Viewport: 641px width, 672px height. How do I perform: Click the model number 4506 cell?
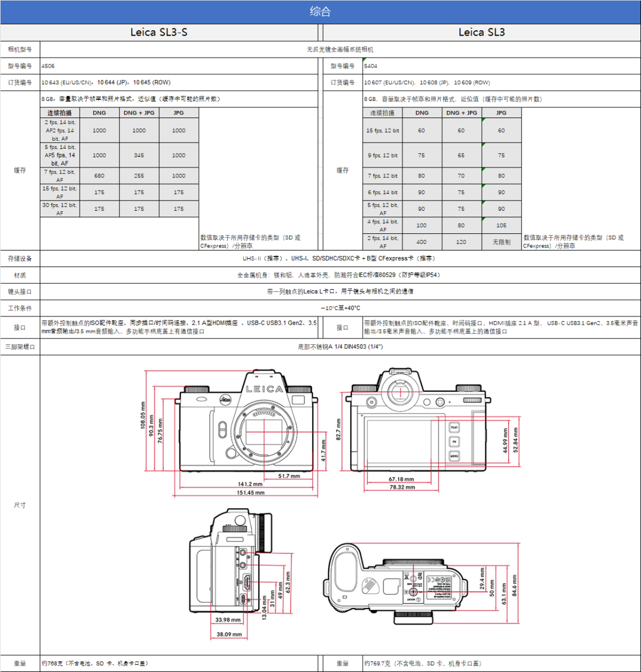point(179,66)
